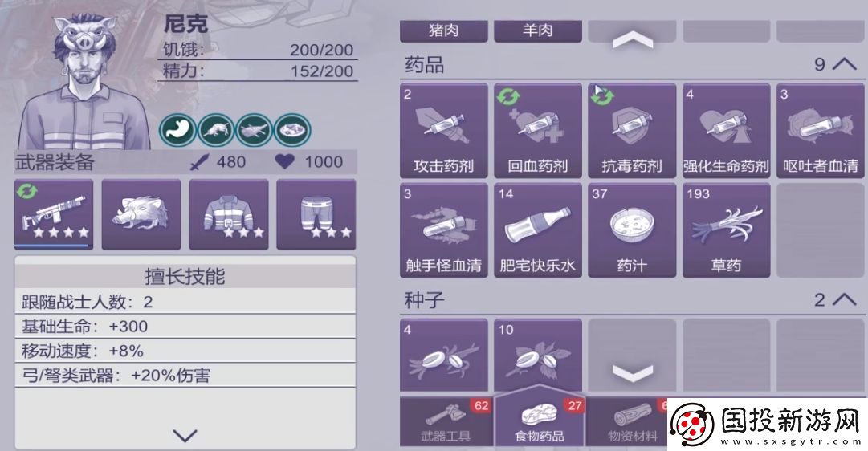Expand 擅长技能 skills list with down chevron
This screenshot has height=451, width=868.
[x=185, y=436]
